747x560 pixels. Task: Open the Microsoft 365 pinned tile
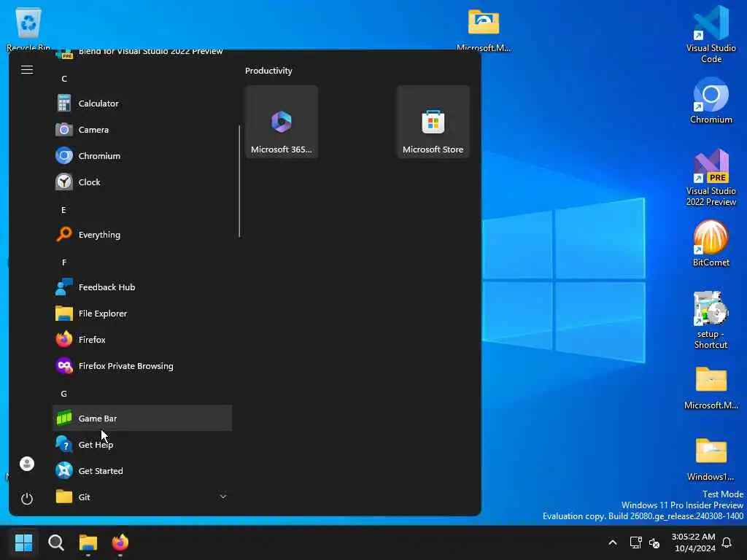point(282,122)
